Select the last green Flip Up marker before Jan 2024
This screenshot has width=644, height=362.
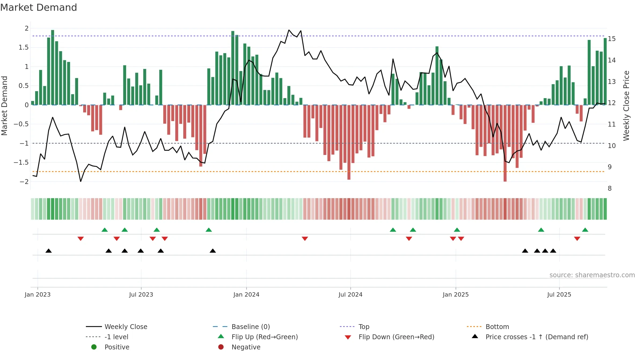[209, 230]
